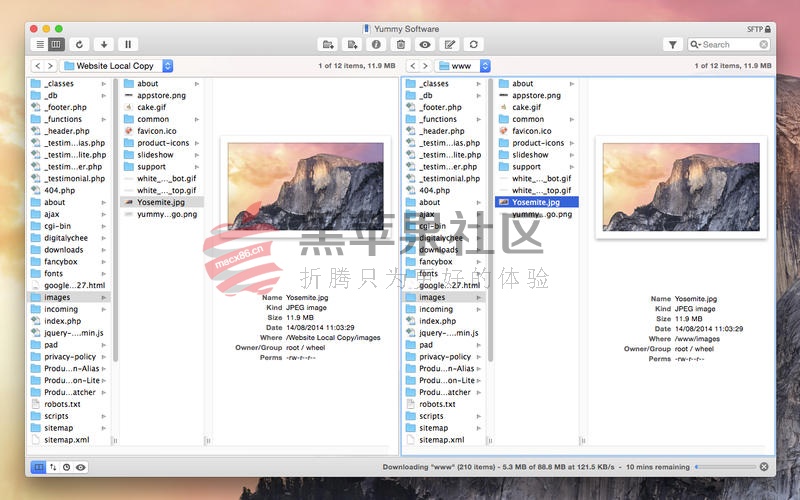Screen dimensions: 800x500
Task: Click the refresh arrow toolbar button
Action: [x=79, y=44]
